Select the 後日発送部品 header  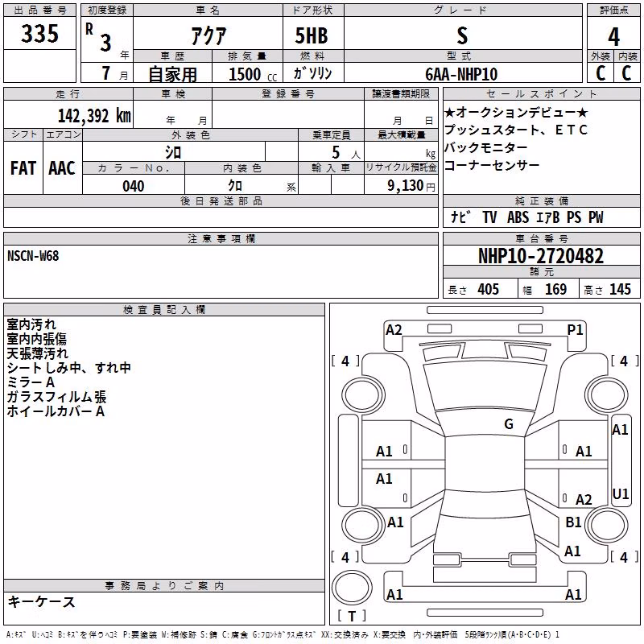point(221,200)
